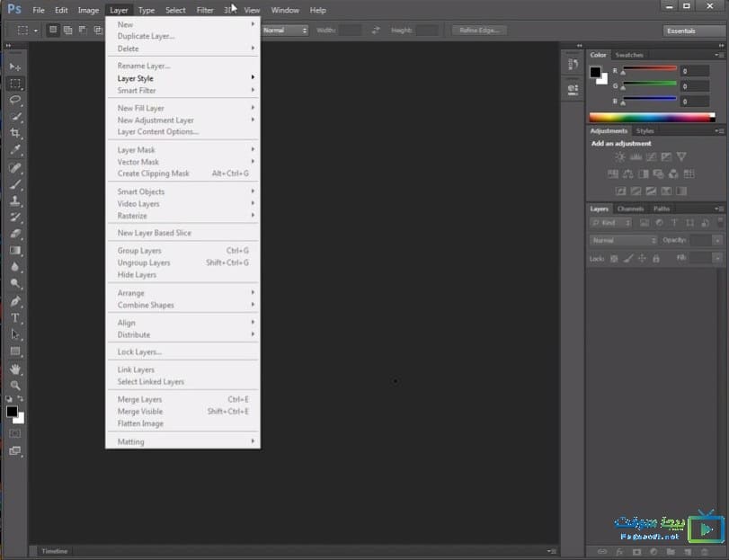729x560 pixels.
Task: Switch to the Swatches tab
Action: coord(629,55)
